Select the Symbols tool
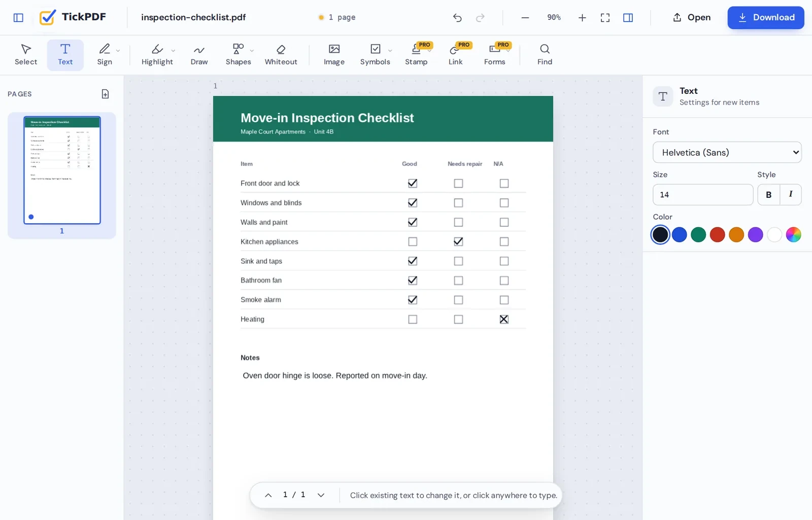Viewport: 812px width, 520px height. pyautogui.click(x=375, y=55)
